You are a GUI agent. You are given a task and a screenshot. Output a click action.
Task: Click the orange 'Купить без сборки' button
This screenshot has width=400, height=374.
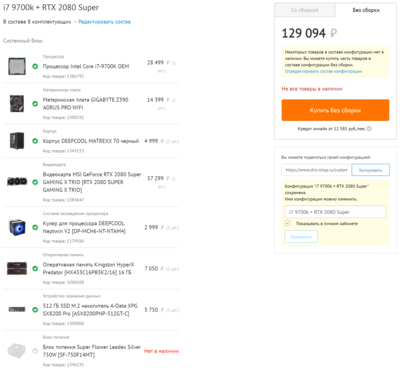tap(335, 110)
